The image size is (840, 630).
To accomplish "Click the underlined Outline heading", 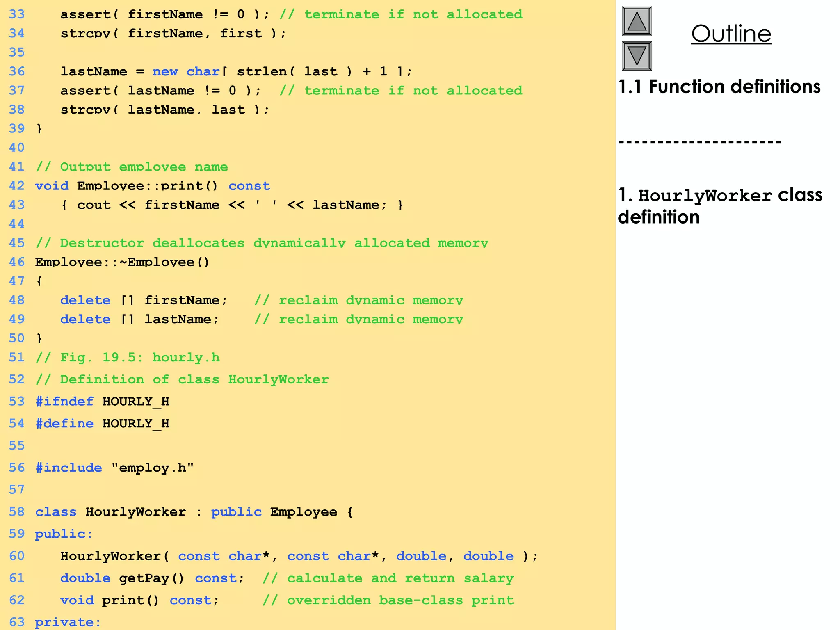I will 731,34.
